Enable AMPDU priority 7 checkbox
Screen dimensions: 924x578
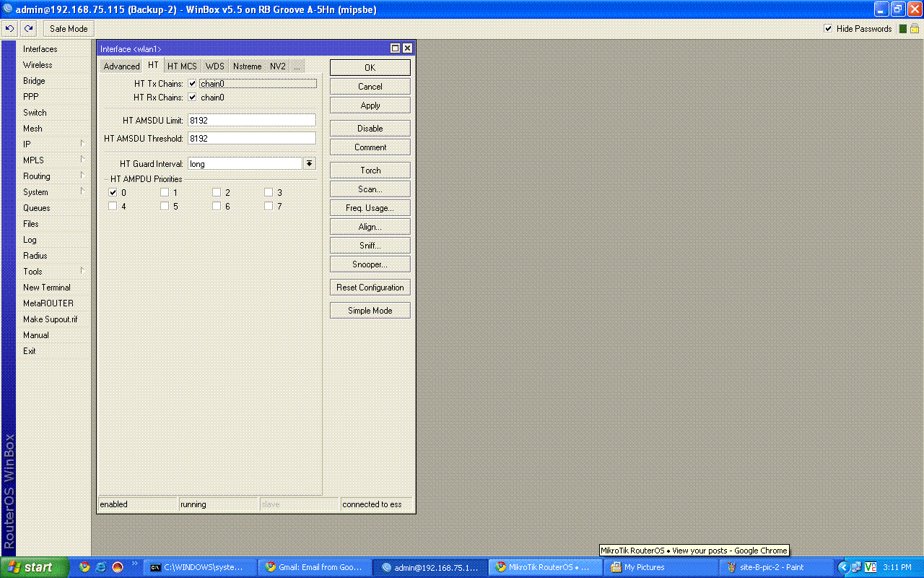tap(269, 207)
